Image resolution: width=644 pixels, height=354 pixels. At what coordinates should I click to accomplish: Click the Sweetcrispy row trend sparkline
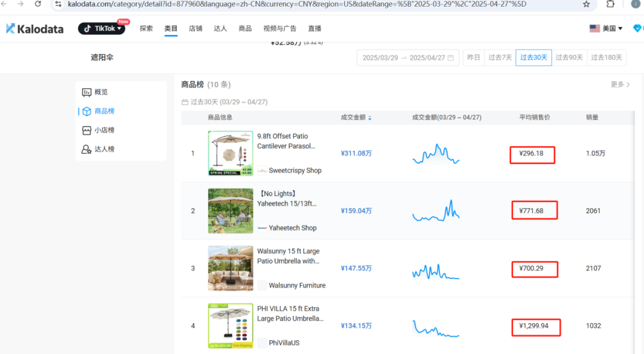(x=436, y=154)
